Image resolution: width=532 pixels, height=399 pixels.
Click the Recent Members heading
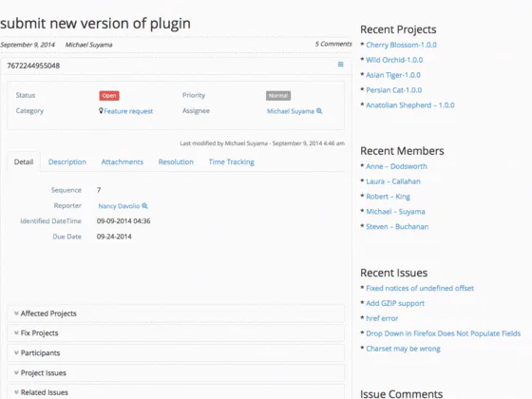point(402,151)
